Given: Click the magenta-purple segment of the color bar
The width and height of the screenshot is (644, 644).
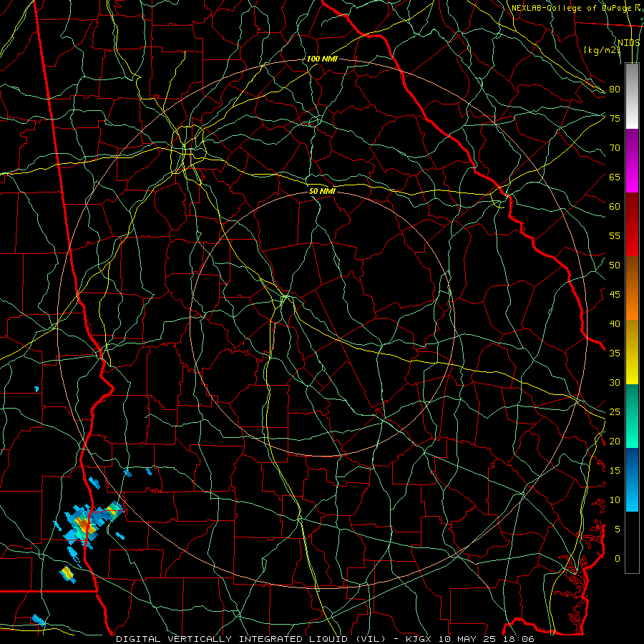Looking at the screenshot, I should click(x=632, y=160).
